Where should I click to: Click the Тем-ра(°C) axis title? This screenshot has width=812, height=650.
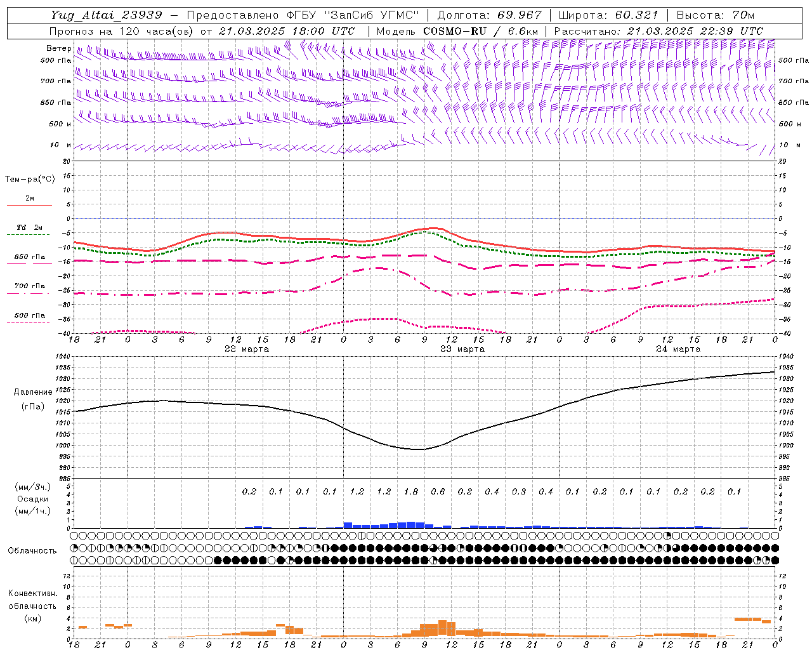point(30,180)
